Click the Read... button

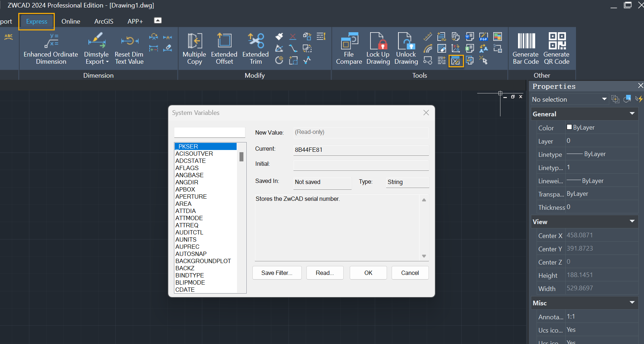coord(325,273)
